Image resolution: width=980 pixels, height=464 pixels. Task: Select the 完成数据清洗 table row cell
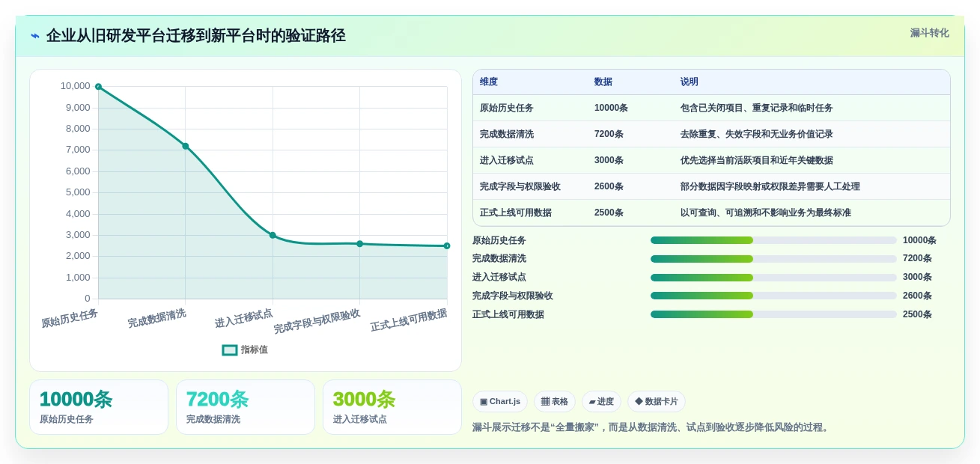507,134
